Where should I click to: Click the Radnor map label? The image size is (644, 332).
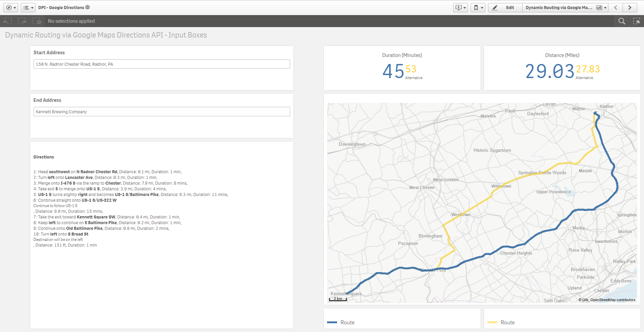[607, 106]
